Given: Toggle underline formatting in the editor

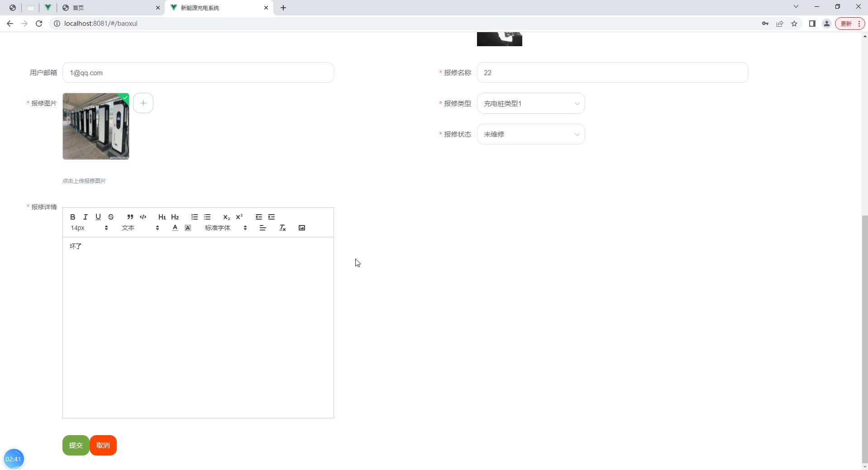Looking at the screenshot, I should point(98,217).
